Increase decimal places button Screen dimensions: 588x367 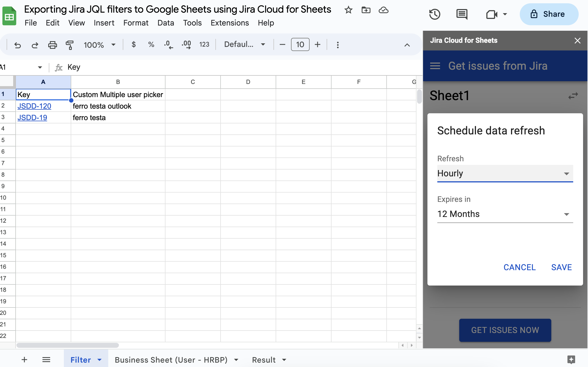pyautogui.click(x=186, y=44)
